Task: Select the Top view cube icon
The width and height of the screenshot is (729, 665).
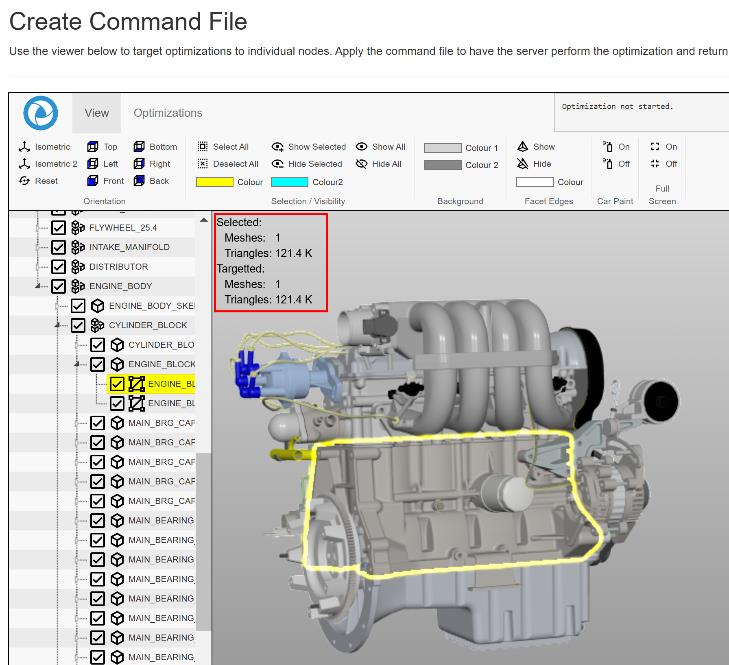Action: point(93,147)
